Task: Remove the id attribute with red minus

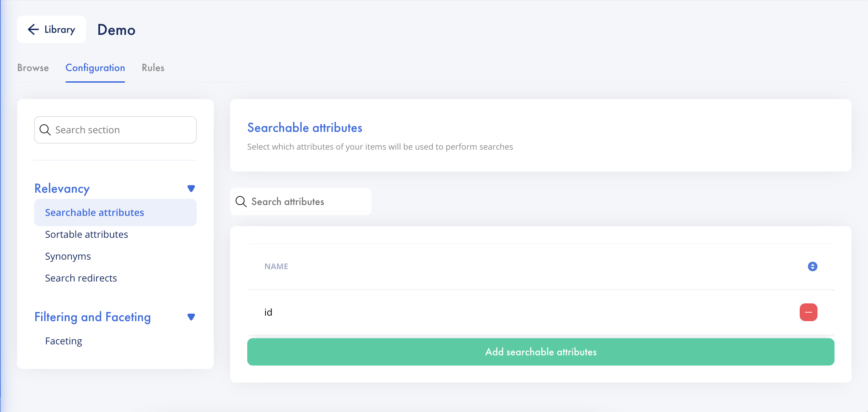Action: click(x=808, y=312)
